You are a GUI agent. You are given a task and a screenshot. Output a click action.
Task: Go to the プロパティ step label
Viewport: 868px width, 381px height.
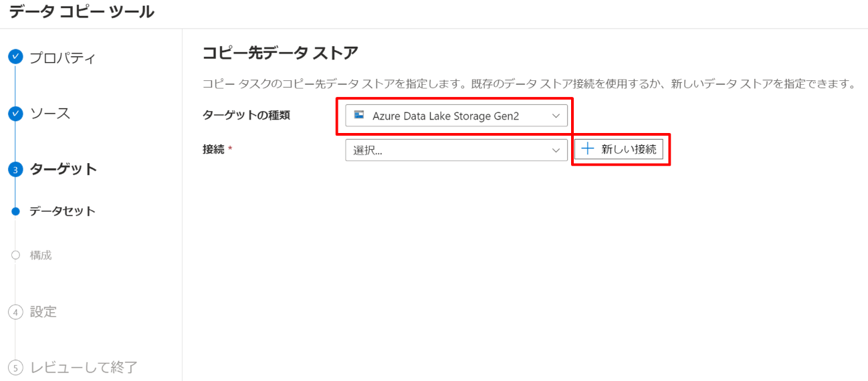pyautogui.click(x=63, y=57)
